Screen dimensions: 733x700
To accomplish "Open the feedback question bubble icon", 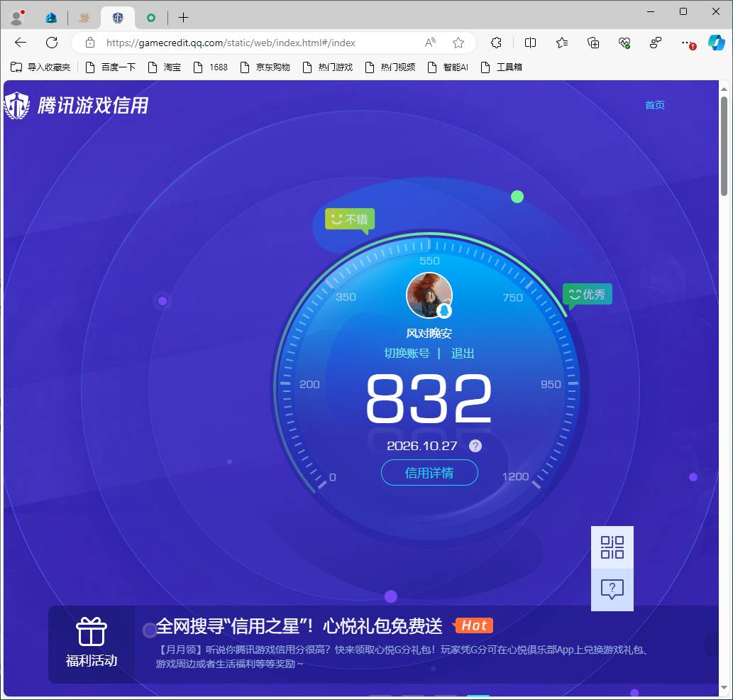I will (612, 590).
